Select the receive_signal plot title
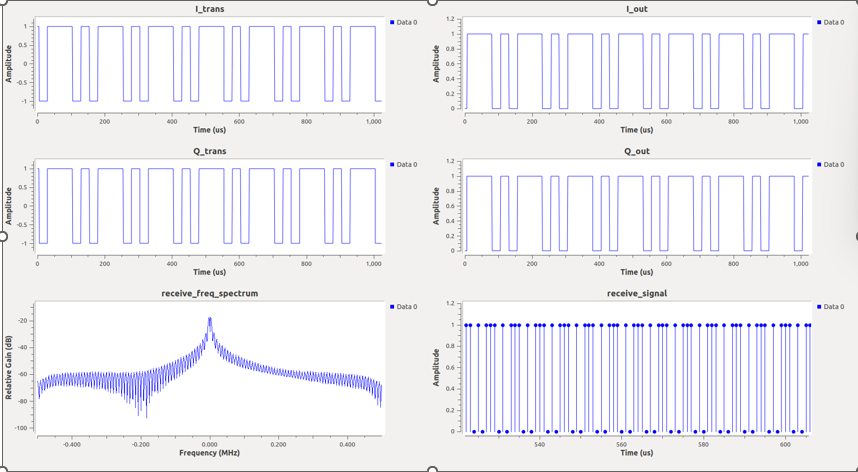This screenshot has height=472, width=858. pyautogui.click(x=636, y=293)
